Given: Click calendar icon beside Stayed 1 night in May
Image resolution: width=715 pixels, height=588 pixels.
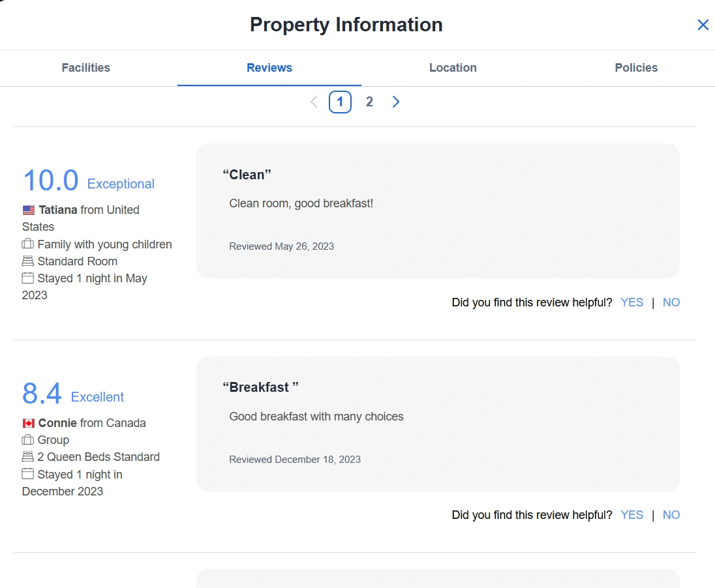Looking at the screenshot, I should [x=28, y=278].
